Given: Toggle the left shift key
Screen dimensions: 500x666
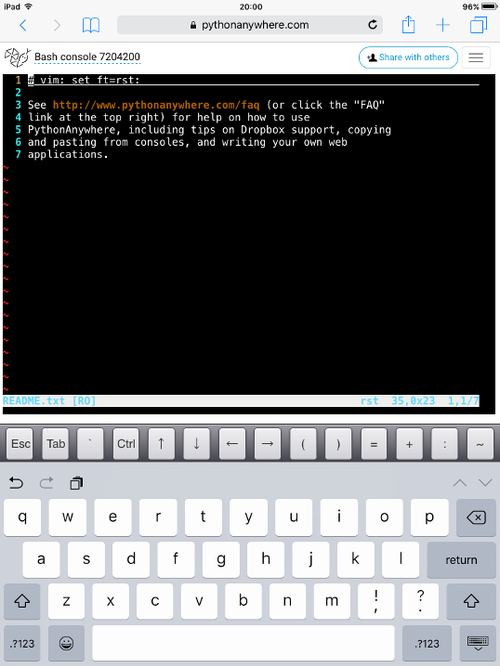Looking at the screenshot, I should [22, 601].
